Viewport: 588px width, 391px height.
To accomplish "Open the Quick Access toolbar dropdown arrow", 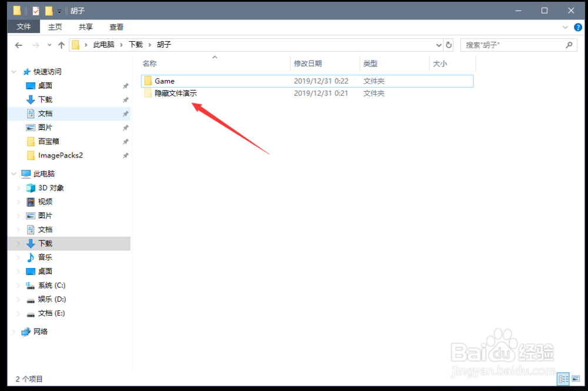I will tap(59, 10).
